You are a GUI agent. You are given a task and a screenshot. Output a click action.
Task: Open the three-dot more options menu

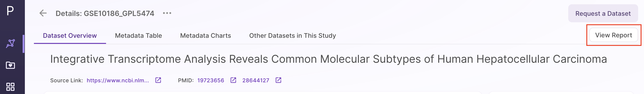click(167, 13)
